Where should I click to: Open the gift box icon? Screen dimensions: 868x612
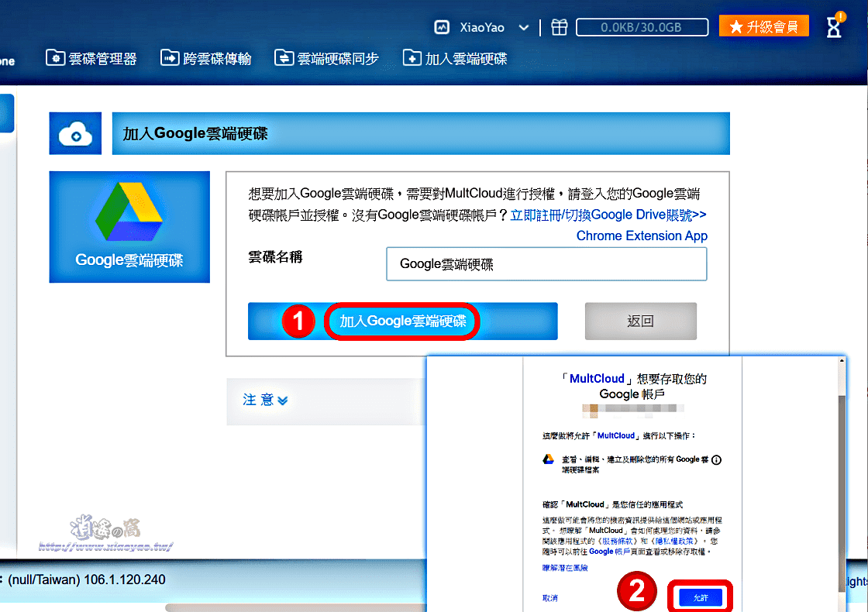tap(559, 27)
